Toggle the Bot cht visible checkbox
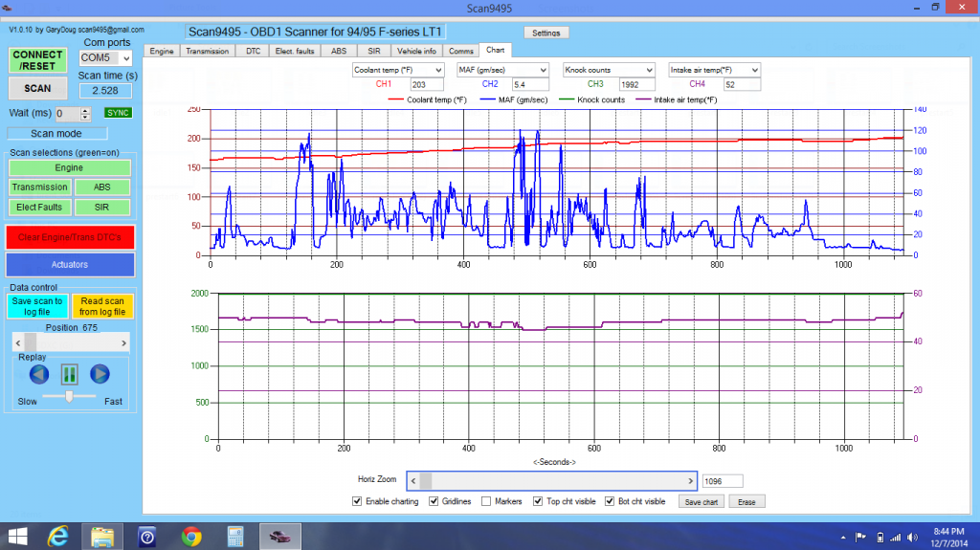Viewport: 980px width, 550px height. [x=610, y=501]
